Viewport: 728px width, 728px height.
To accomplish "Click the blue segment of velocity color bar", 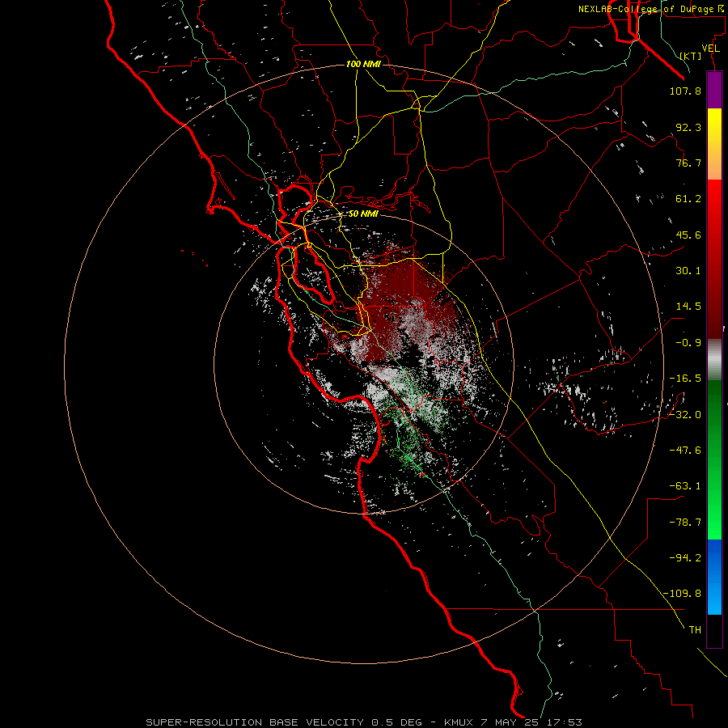I will [714, 577].
